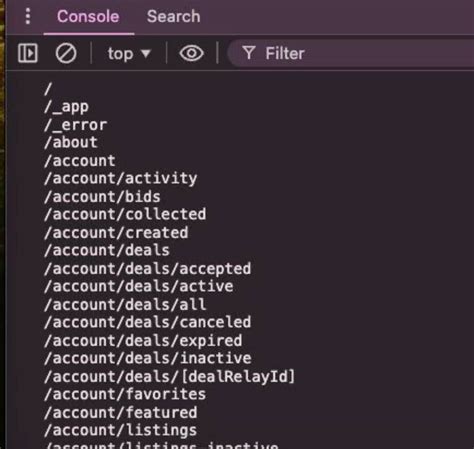Click the /account/collected output line
The height and width of the screenshot is (449, 474).
tap(125, 214)
